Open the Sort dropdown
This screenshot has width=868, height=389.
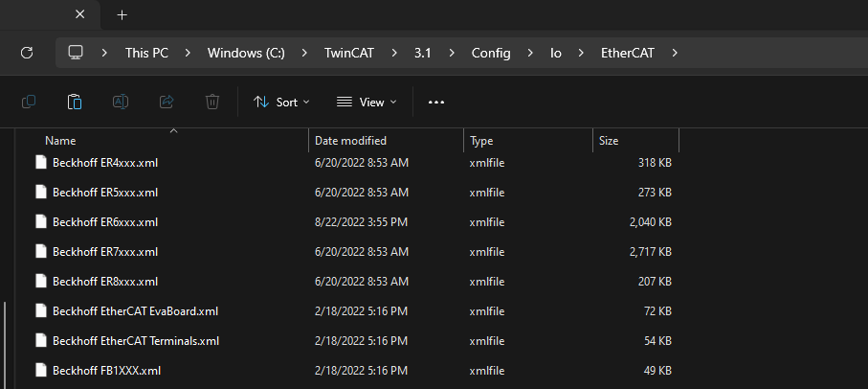tap(281, 102)
